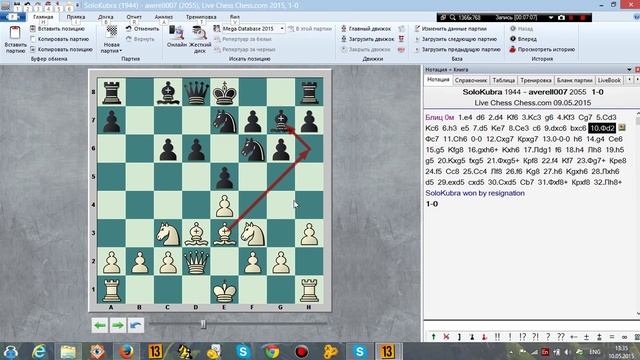The image size is (640, 360).
Task: Click the green up arrow annotation icon
Action: tap(433, 337)
